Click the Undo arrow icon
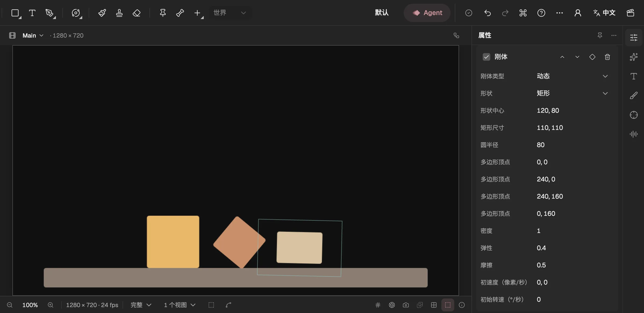The height and width of the screenshot is (313, 644). (x=488, y=13)
